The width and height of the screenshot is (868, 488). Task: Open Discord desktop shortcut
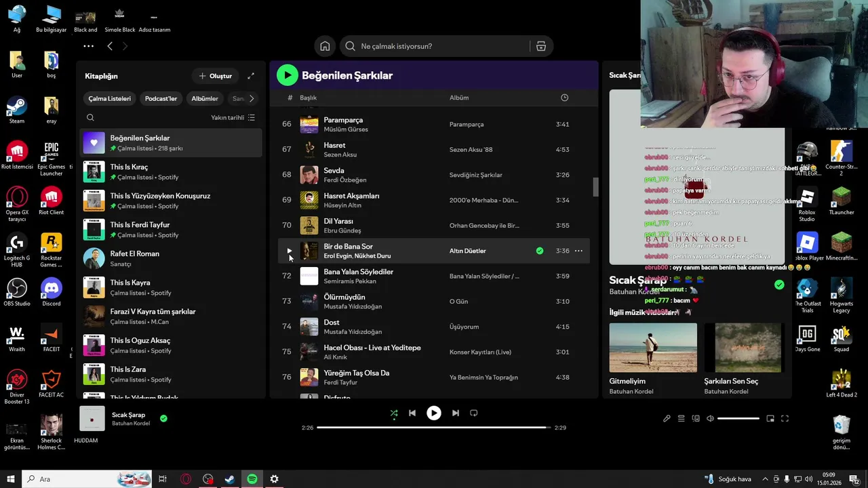51,292
